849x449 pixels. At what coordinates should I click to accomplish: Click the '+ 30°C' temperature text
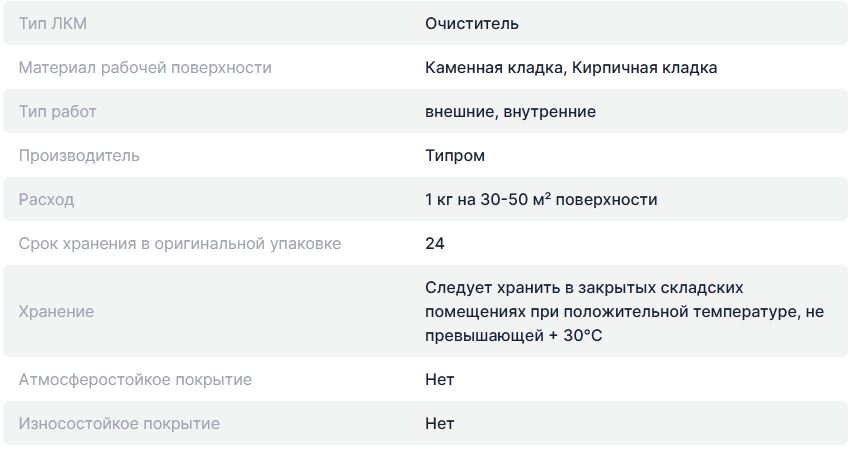click(575, 335)
